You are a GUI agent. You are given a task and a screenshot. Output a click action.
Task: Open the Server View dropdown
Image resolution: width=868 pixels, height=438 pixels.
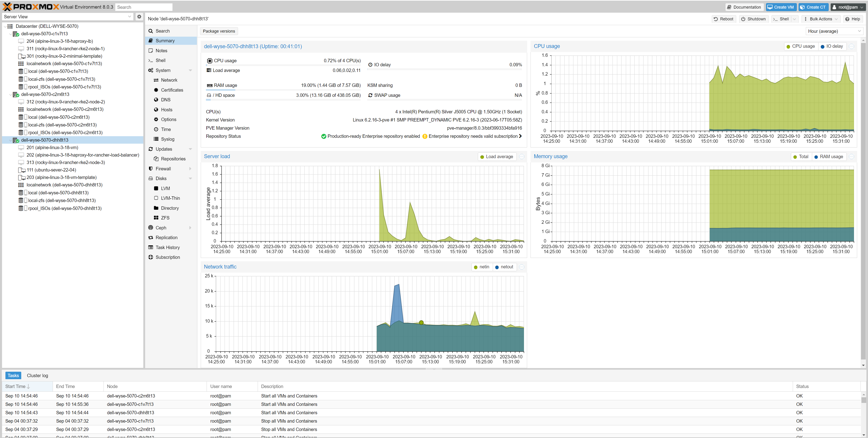coord(67,17)
